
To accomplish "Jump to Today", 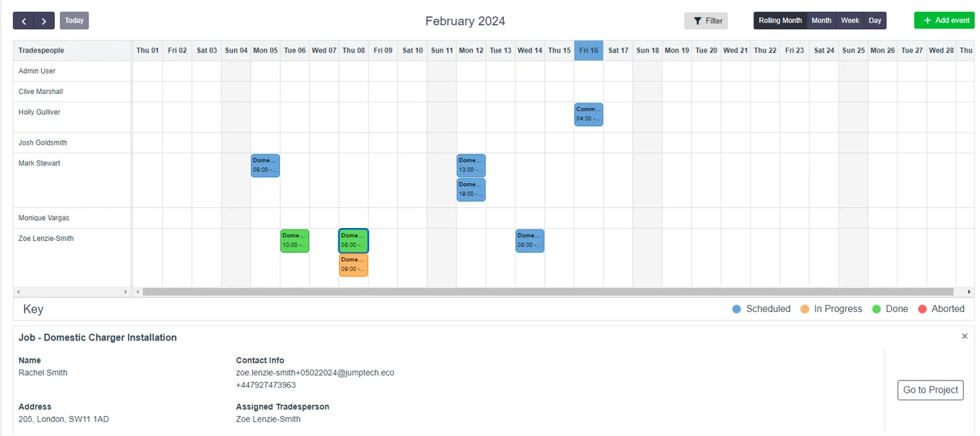I will click(x=74, y=21).
